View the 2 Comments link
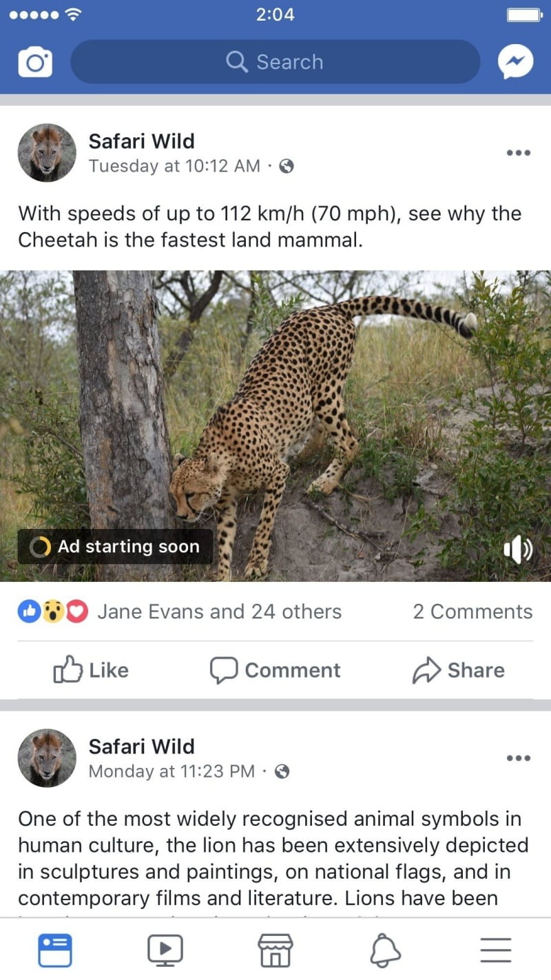 (x=472, y=612)
